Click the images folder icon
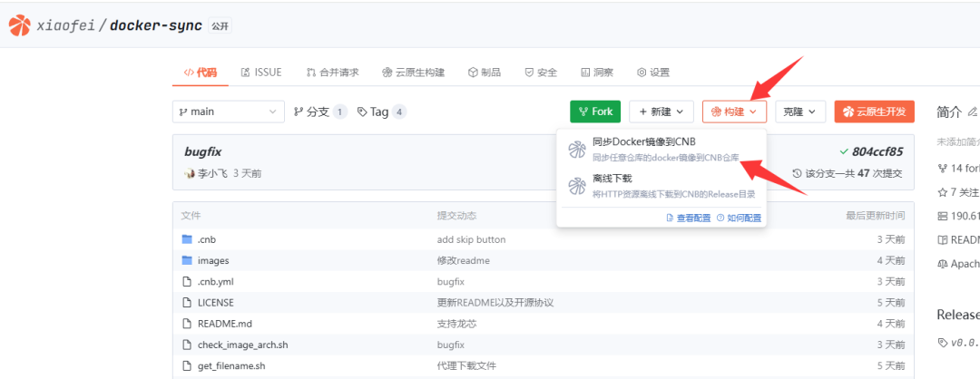This screenshot has height=379, width=980. 187,260
